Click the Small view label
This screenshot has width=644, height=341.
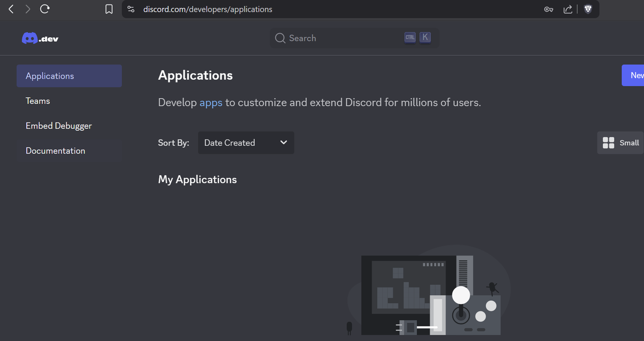tap(629, 143)
